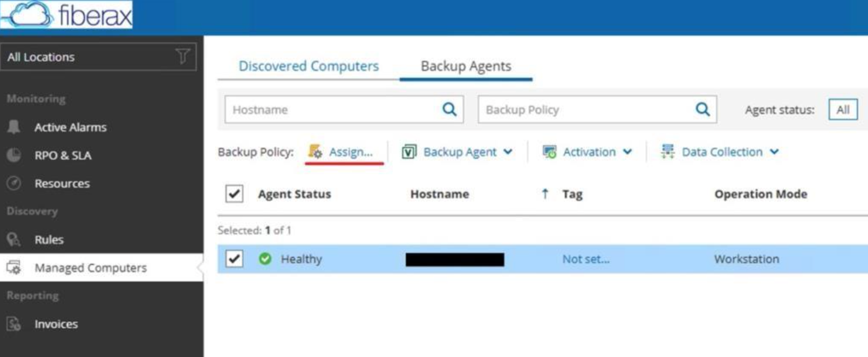The height and width of the screenshot is (357, 868).
Task: Open the All Locations selector
Action: click(99, 57)
